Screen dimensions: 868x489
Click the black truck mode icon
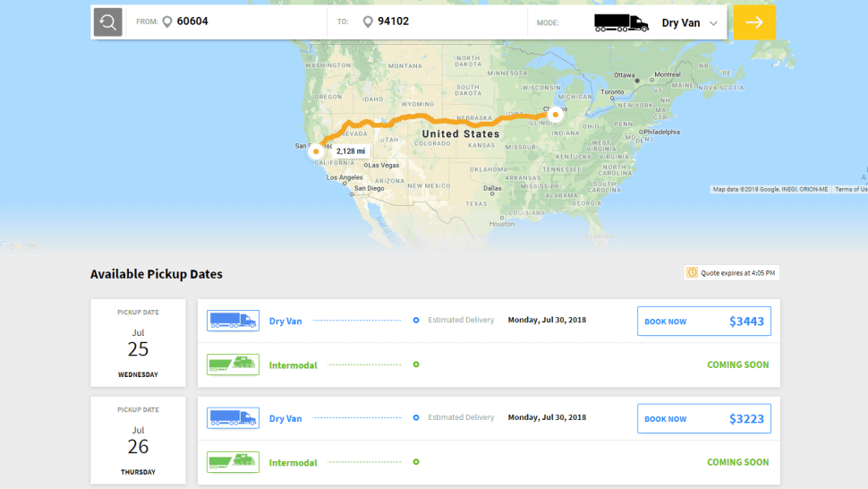pyautogui.click(x=621, y=22)
